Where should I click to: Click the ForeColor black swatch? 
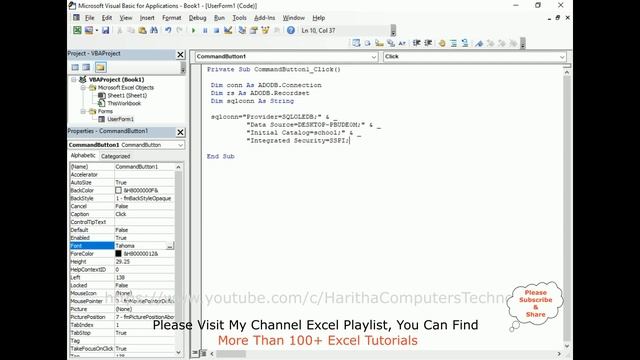[118, 254]
